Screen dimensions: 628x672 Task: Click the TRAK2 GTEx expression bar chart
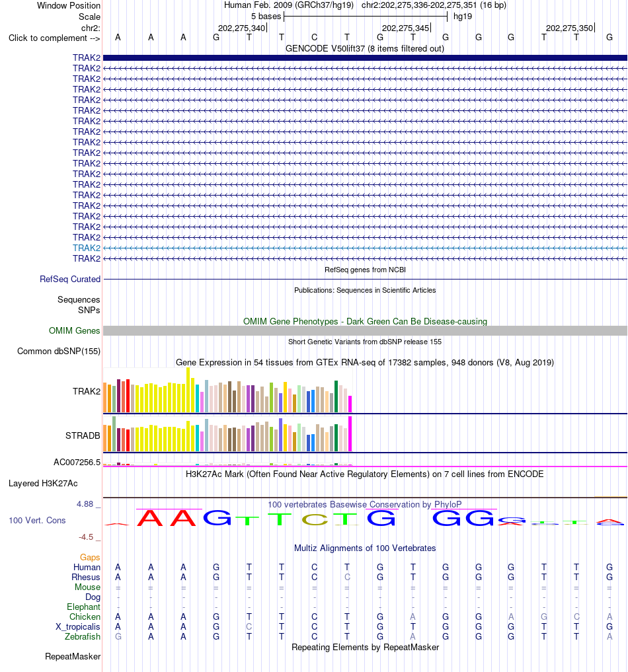click(227, 390)
